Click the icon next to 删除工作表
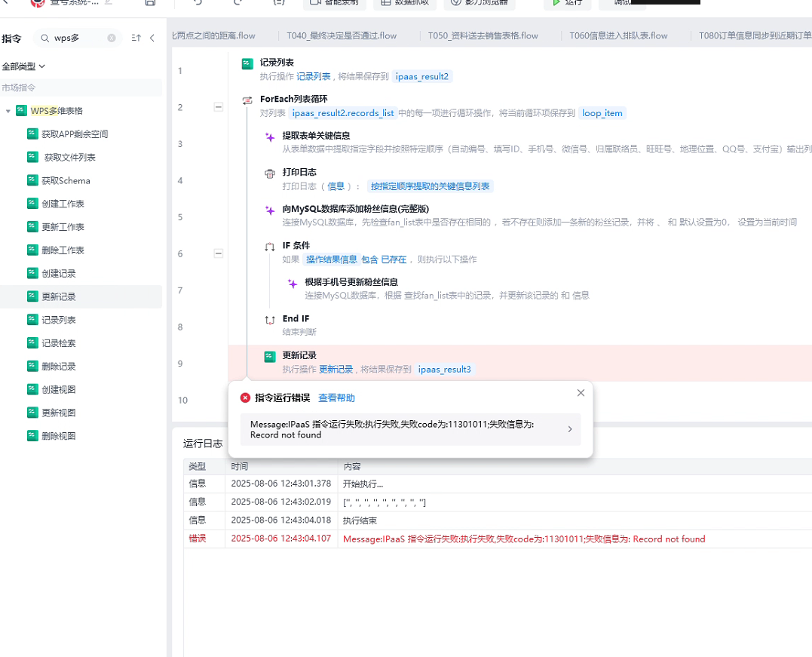Image resolution: width=812 pixels, height=657 pixels. 32,250
